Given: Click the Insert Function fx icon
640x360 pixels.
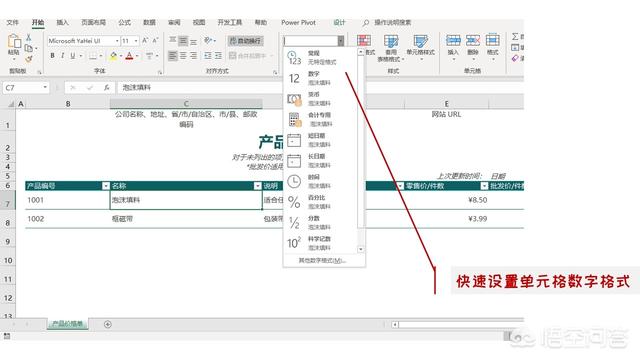Looking at the screenshot, I should point(107,87).
